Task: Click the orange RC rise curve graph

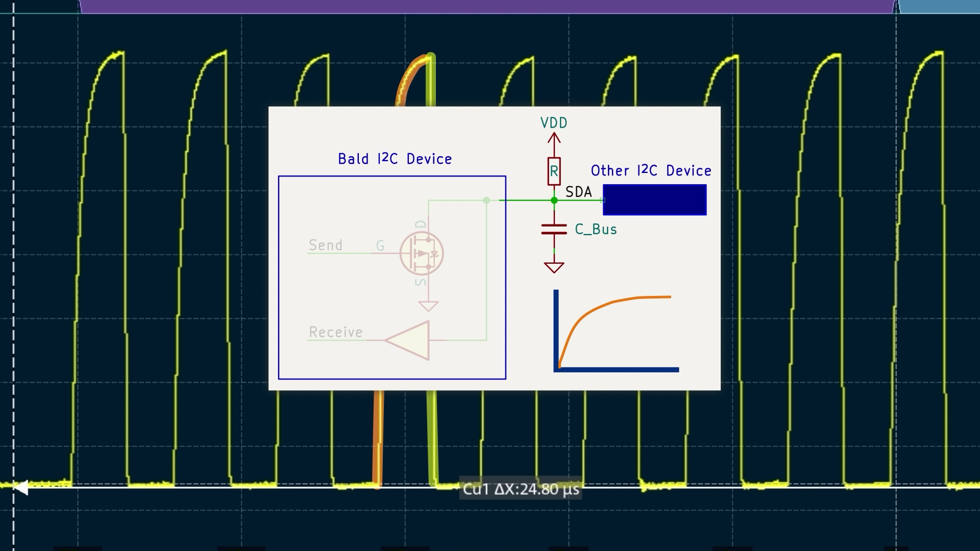Action: click(616, 331)
